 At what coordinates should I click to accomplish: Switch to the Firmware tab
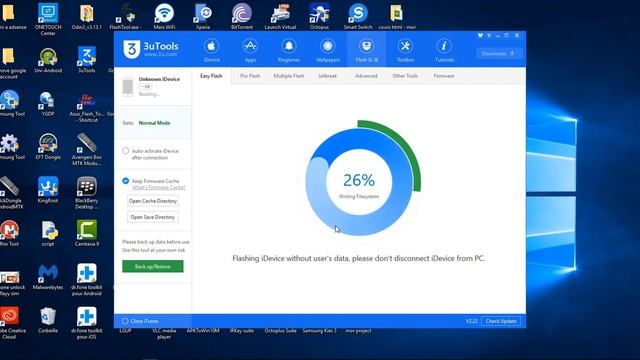[444, 76]
